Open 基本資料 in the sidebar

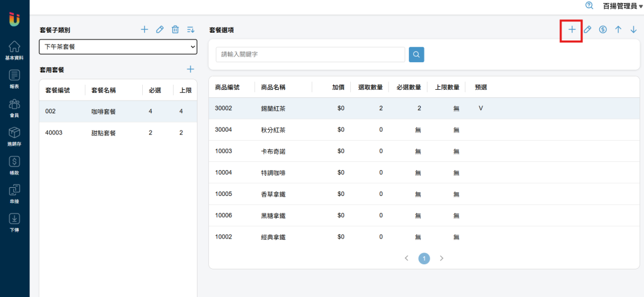coord(14,50)
